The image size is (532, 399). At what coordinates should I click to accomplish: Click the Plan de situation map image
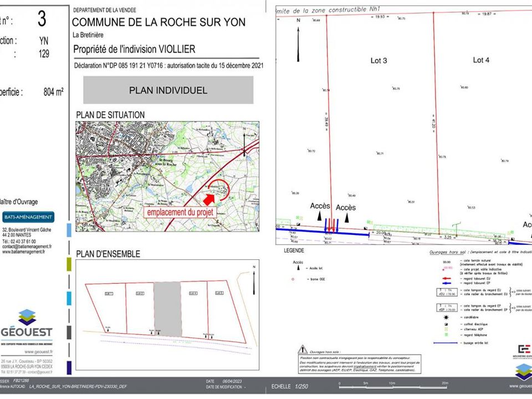click(x=167, y=176)
